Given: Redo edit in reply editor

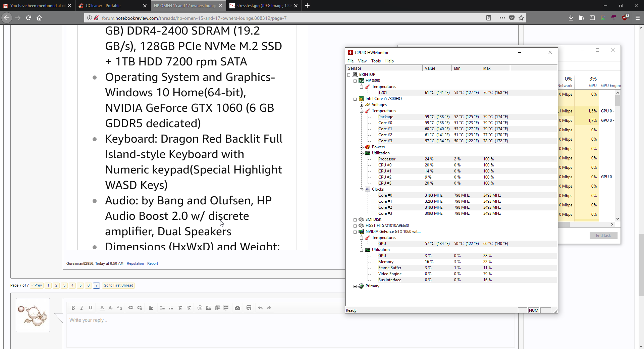Looking at the screenshot, I should [x=269, y=308].
